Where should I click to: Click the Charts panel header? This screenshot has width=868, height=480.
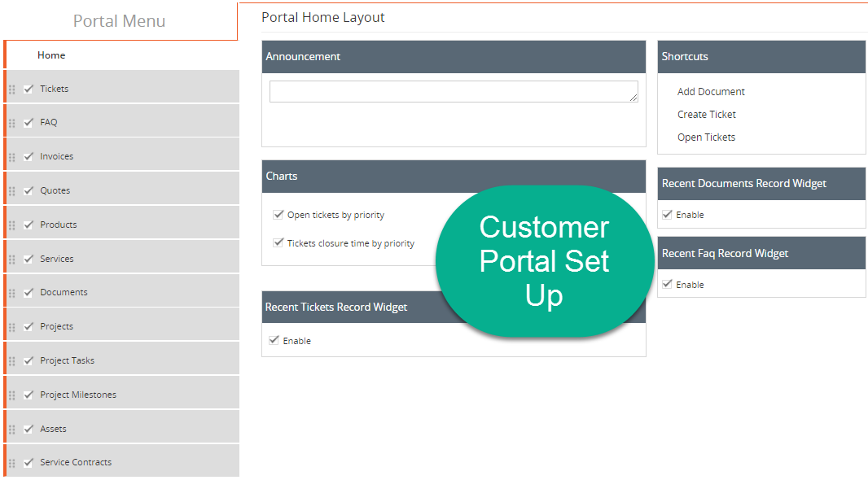click(x=454, y=177)
